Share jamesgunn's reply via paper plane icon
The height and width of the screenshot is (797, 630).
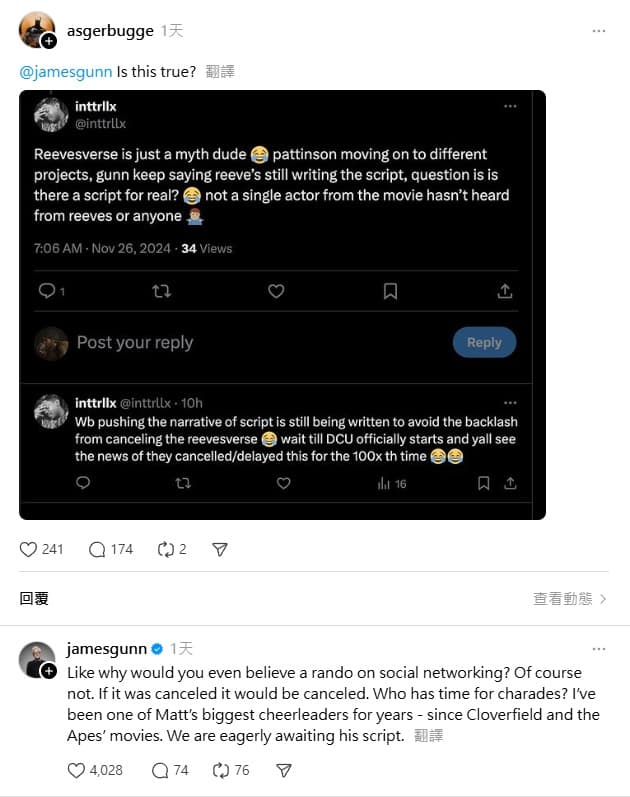pyautogui.click(x=284, y=771)
